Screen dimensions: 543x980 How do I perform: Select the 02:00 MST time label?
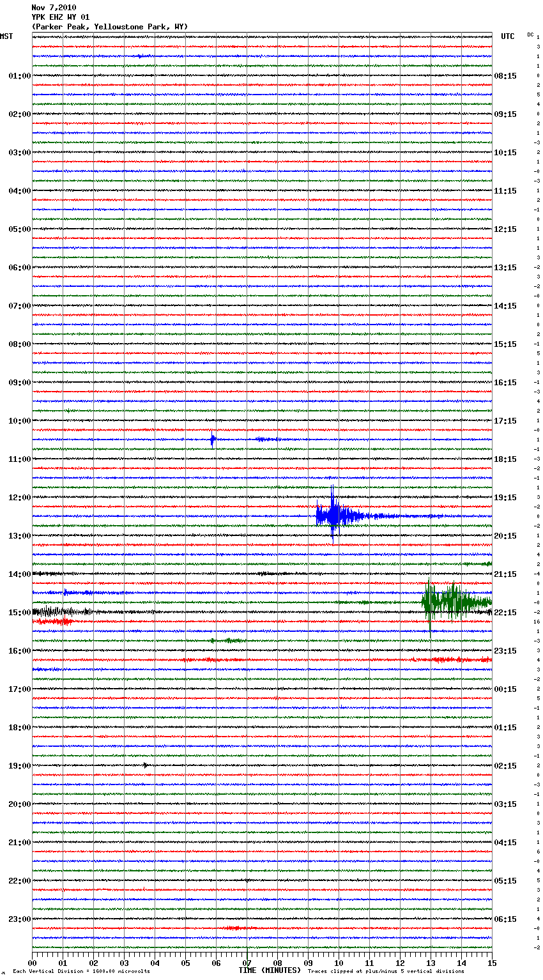pyautogui.click(x=20, y=114)
